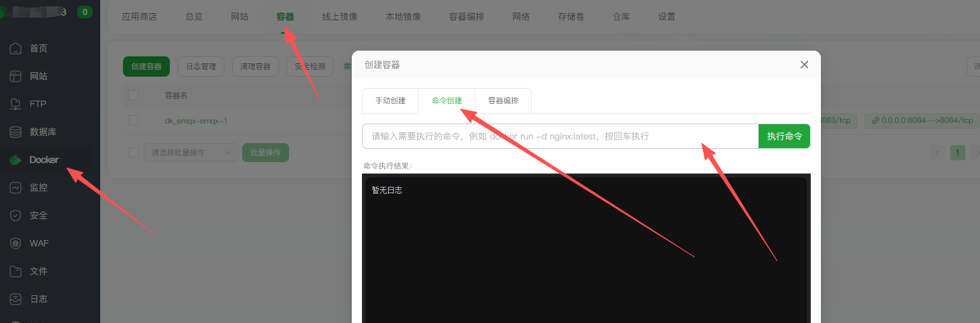
Task: Click 安全检测 button
Action: point(310,66)
